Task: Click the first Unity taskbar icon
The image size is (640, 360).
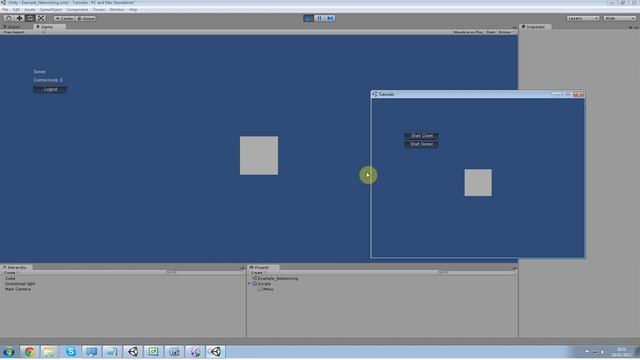Action: point(133,352)
